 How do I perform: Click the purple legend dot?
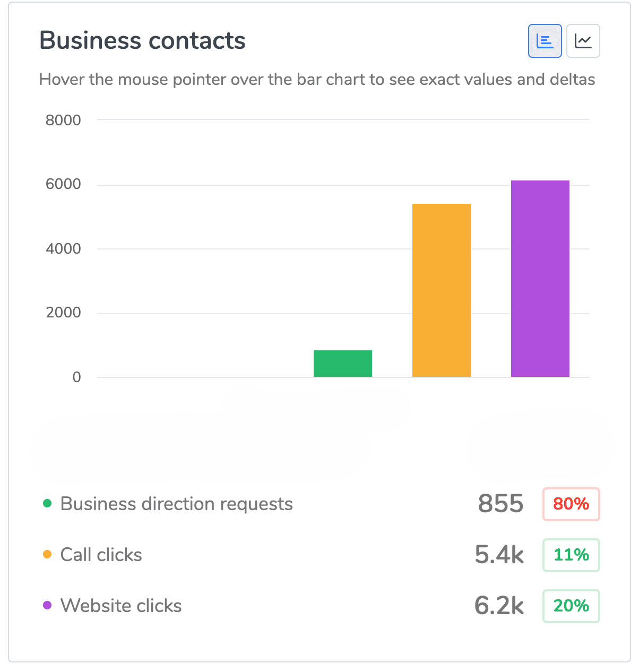47,605
